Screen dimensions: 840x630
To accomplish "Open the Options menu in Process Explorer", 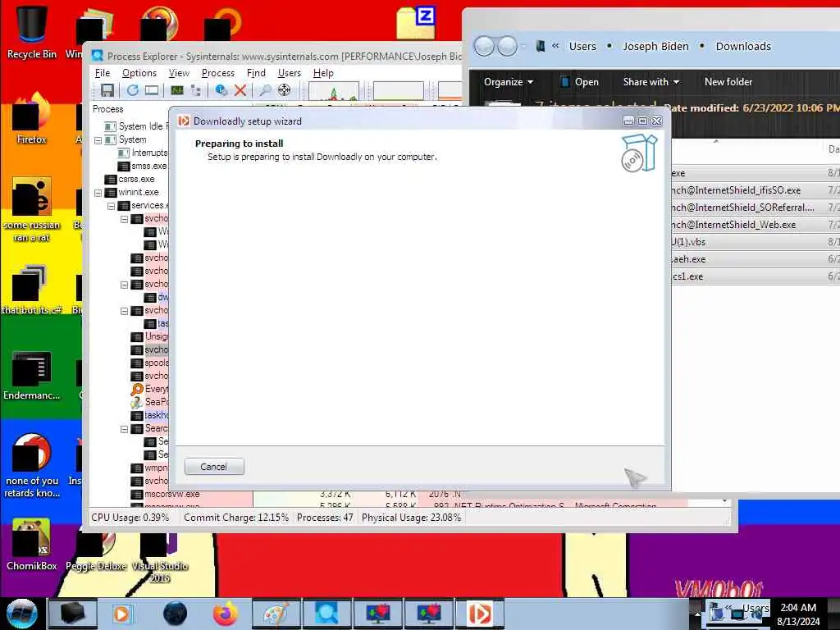I will click(139, 73).
